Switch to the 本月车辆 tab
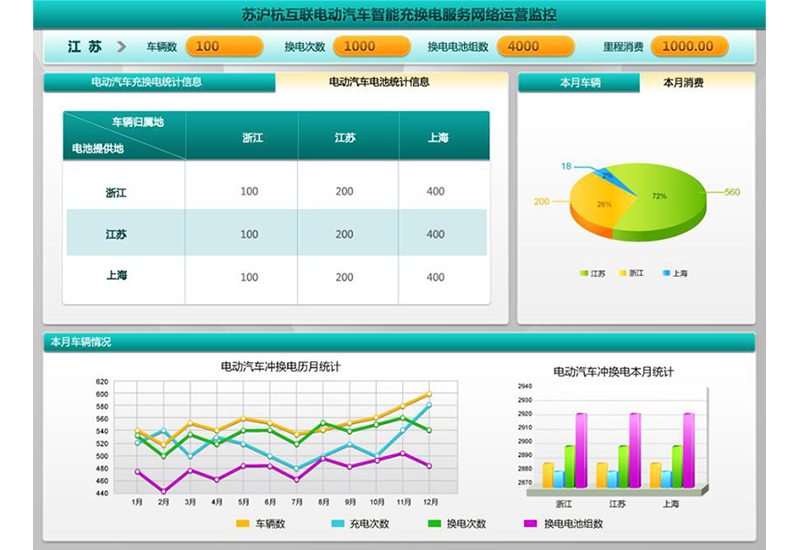800x550 pixels. click(x=580, y=83)
